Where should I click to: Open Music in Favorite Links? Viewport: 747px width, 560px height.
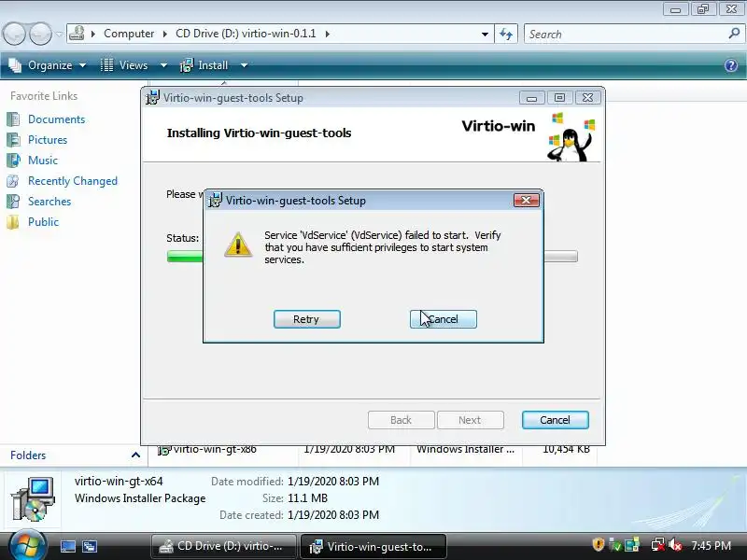pos(43,160)
